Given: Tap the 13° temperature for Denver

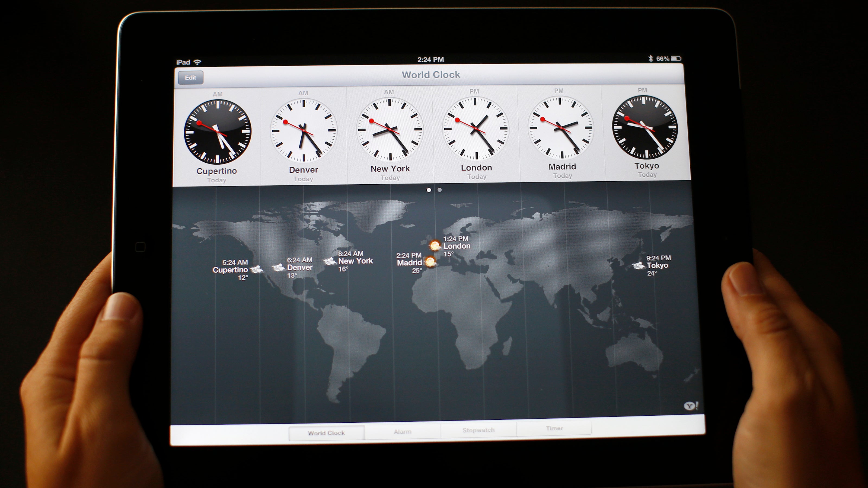Looking at the screenshot, I should click(292, 275).
